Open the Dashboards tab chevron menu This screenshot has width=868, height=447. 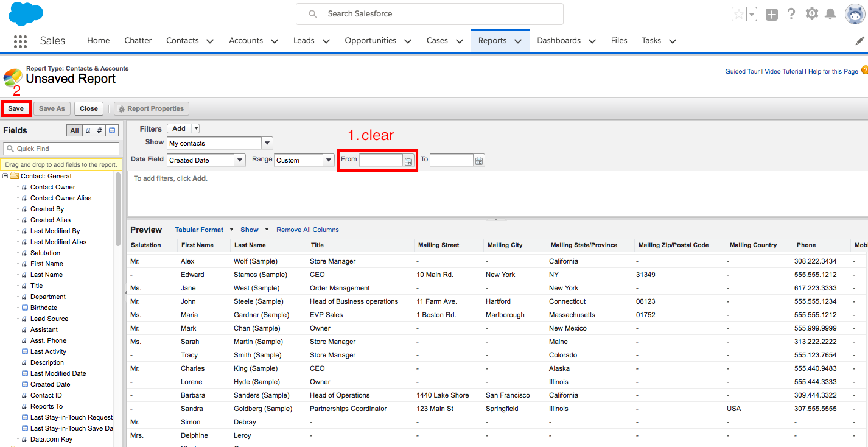592,41
